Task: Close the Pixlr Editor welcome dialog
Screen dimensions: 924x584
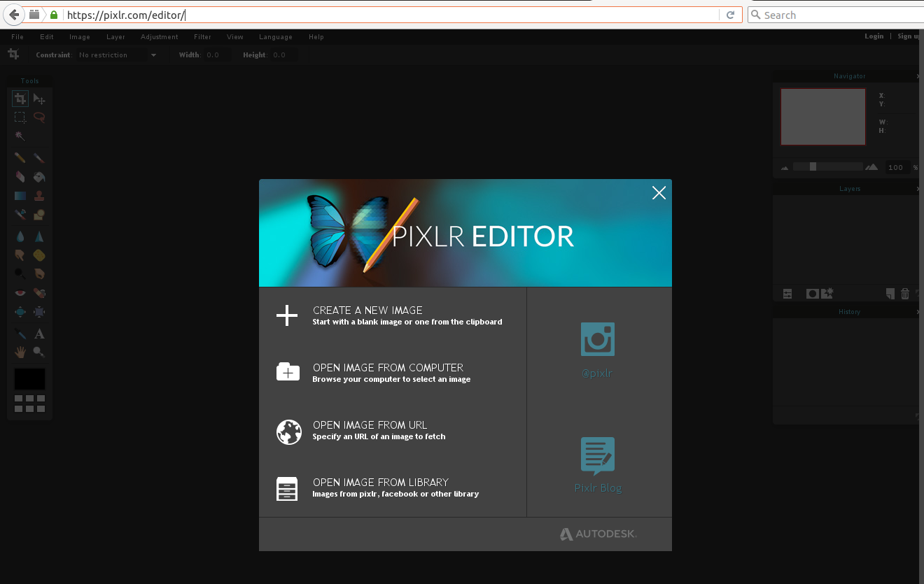Action: point(659,193)
